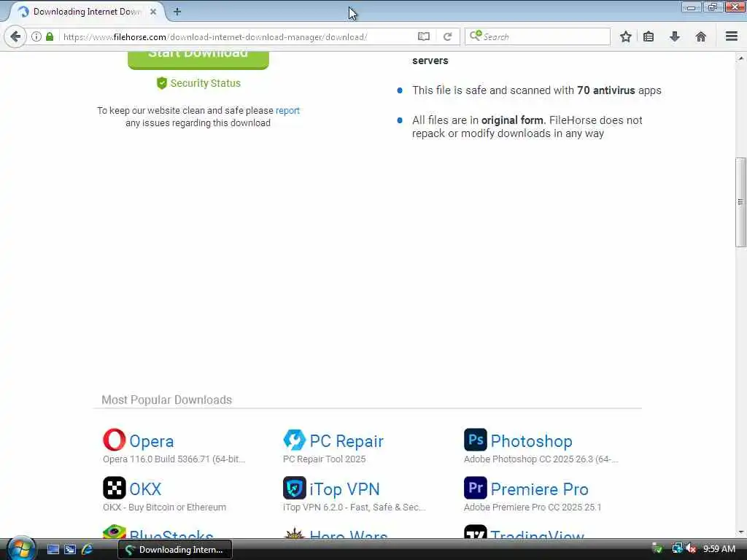Open site information via the info icon
Viewport: 747px width, 560px height.
[36, 36]
